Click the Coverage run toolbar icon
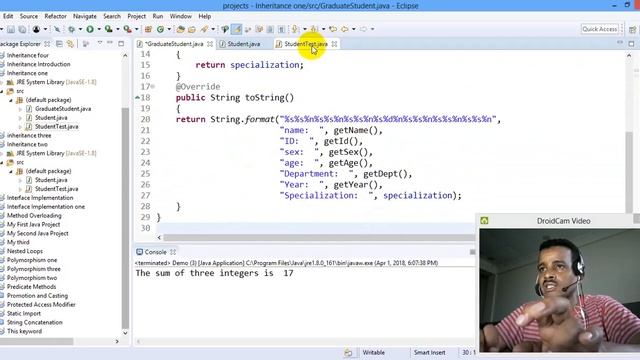The image size is (640, 360). click(x=108, y=29)
